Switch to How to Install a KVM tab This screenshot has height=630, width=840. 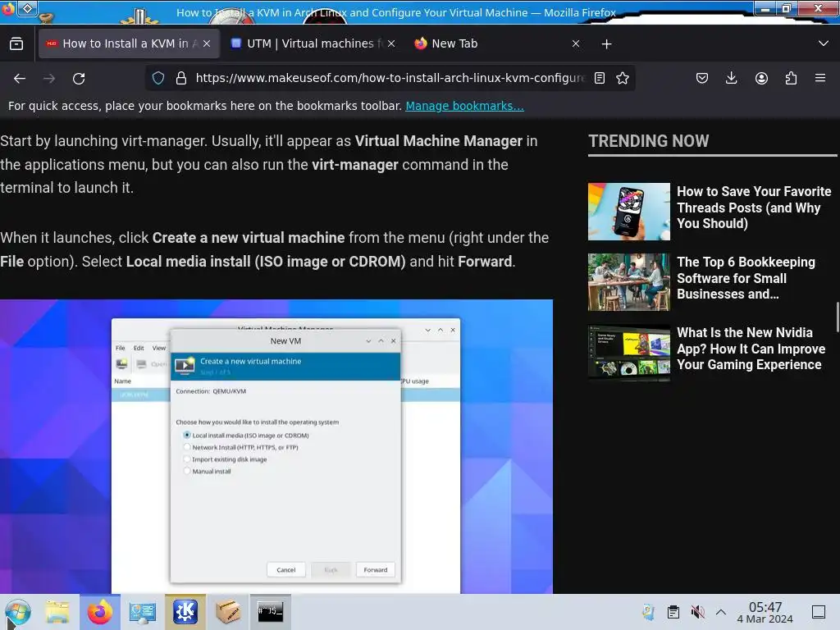click(x=129, y=43)
